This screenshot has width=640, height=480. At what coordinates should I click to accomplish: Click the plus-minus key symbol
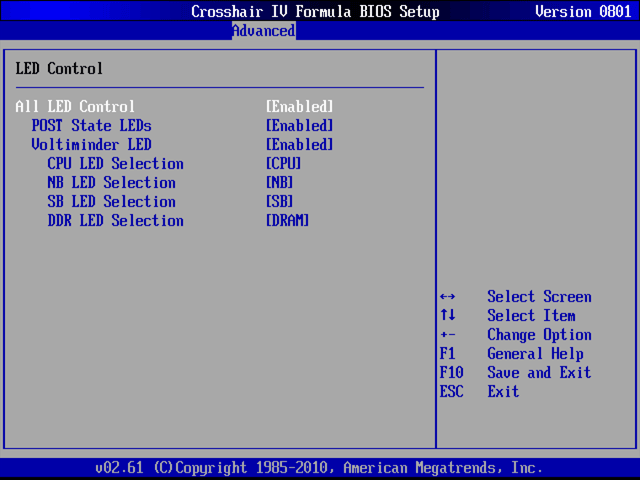click(x=448, y=335)
